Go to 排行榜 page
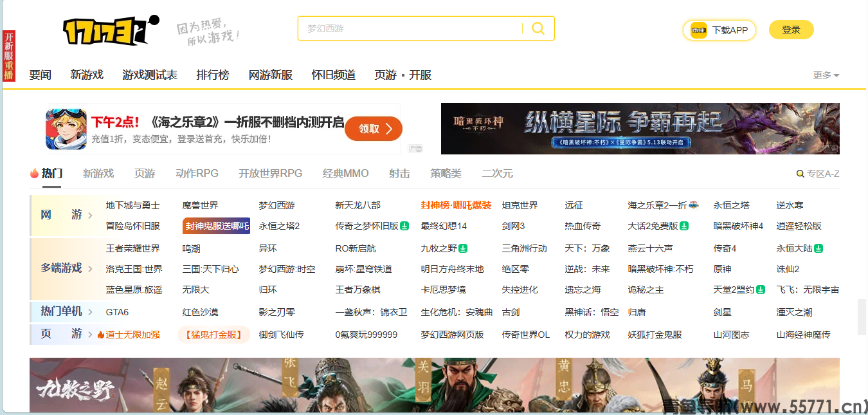Image resolution: width=868 pixels, height=415 pixels. pos(213,75)
